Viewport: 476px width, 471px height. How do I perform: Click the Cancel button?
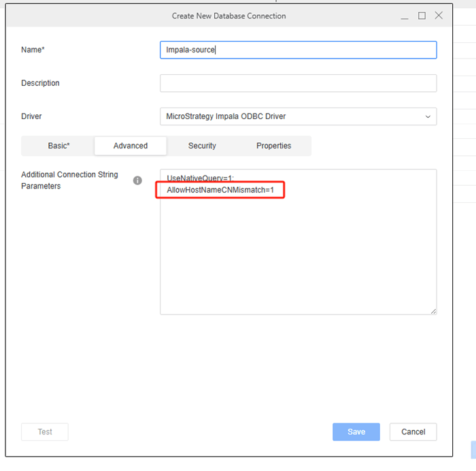413,432
